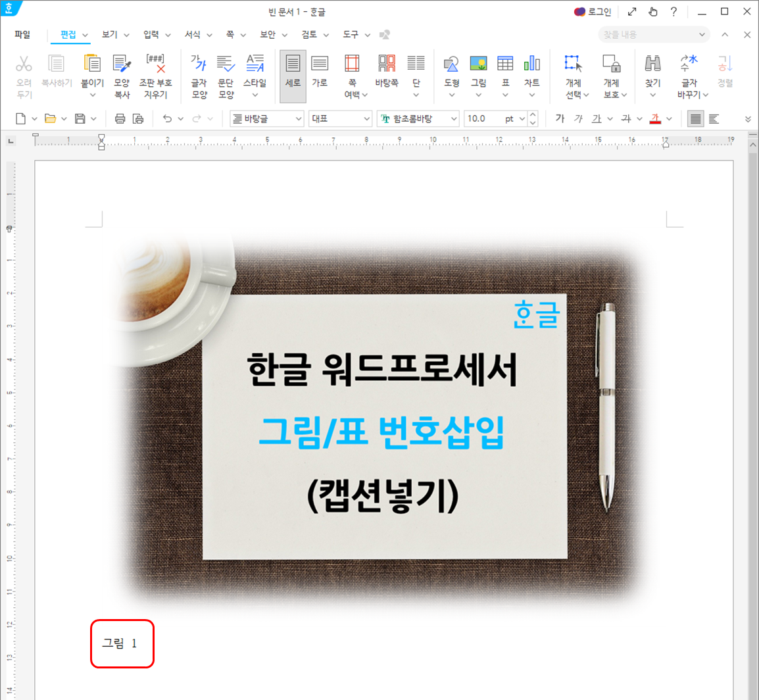759x700 pixels.
Task: Open the 그림 (picture) insert tool
Action: coord(479,72)
